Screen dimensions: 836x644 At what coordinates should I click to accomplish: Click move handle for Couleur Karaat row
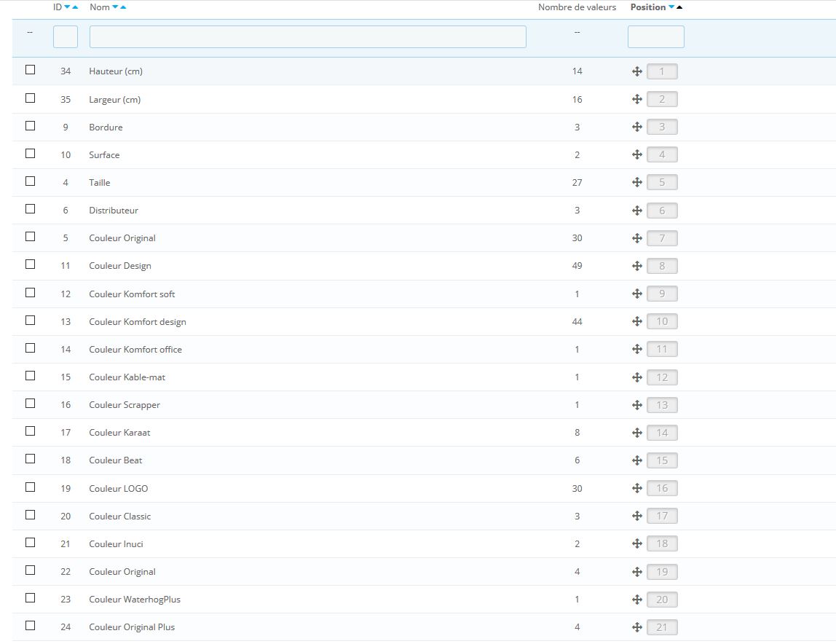[x=636, y=433]
